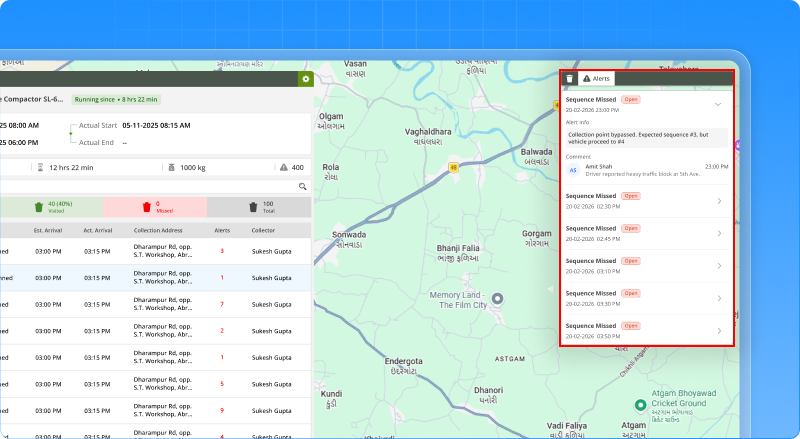
Task: Click the green settings gear icon
Action: [x=305, y=78]
